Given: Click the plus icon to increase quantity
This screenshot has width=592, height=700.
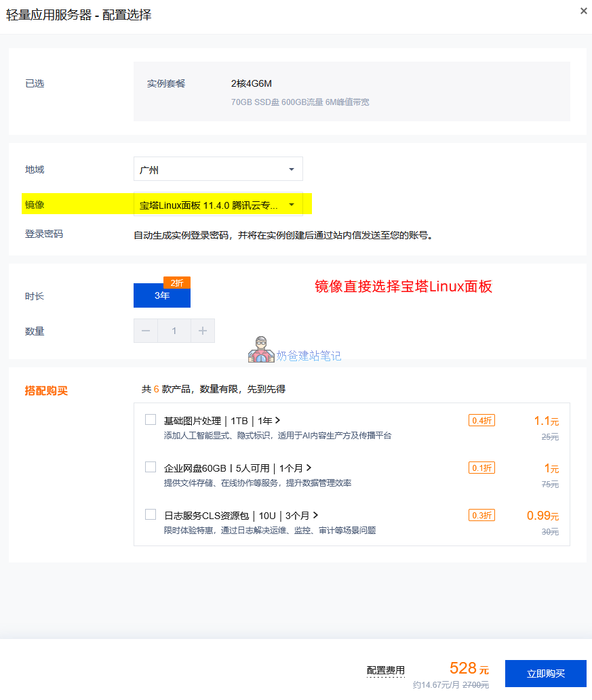Looking at the screenshot, I should click(x=202, y=331).
